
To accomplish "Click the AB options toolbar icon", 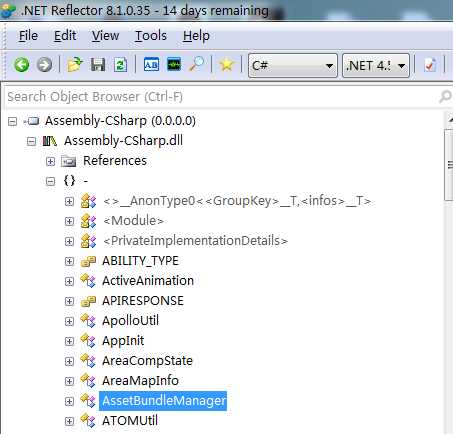I will point(151,65).
